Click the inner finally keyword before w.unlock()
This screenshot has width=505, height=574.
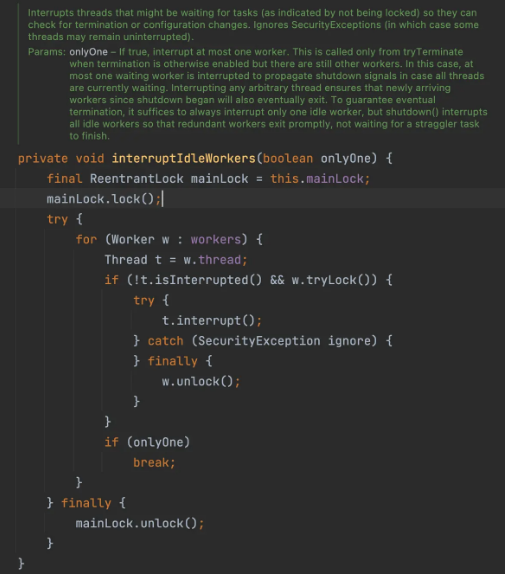172,361
